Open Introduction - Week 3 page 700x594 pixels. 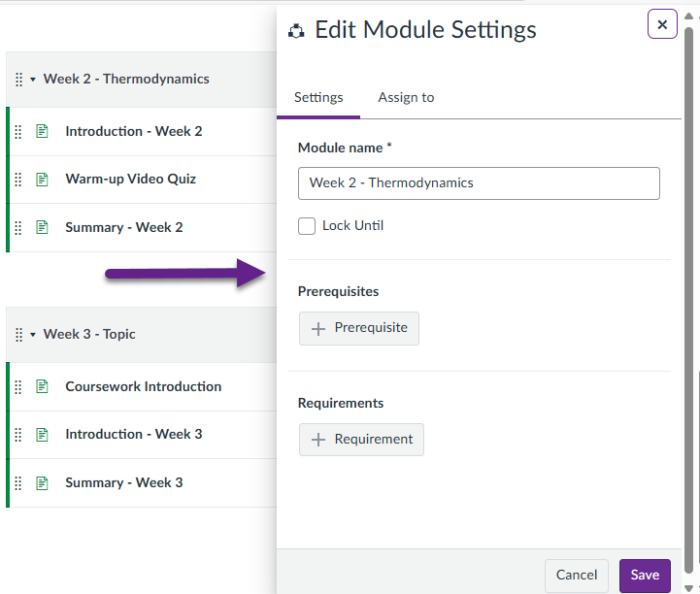(133, 434)
